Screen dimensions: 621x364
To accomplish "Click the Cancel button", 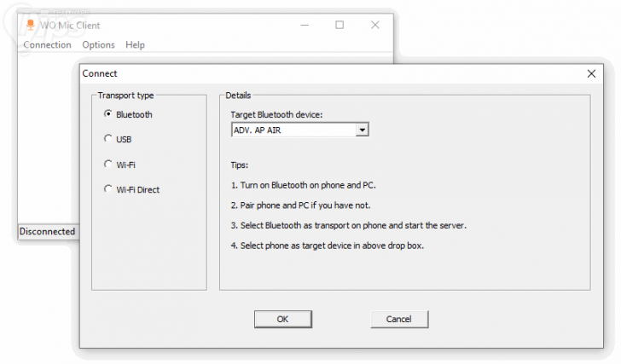I will [x=399, y=319].
